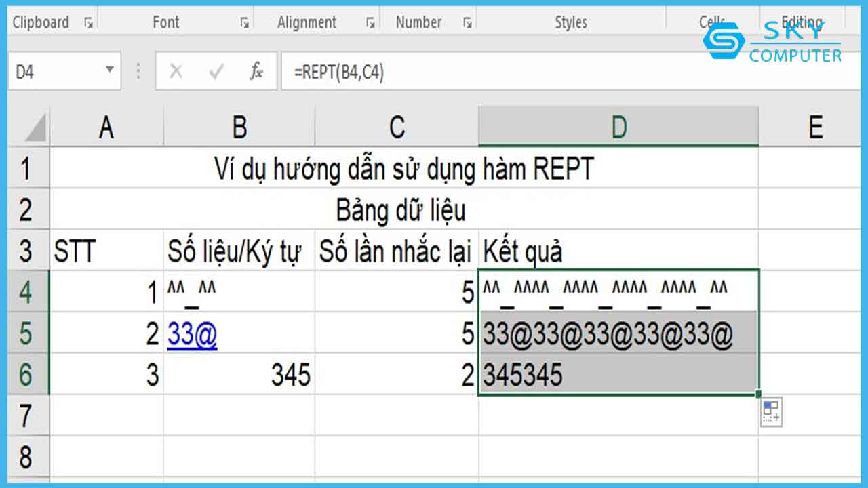This screenshot has width=868, height=488.
Task: Click the 'STT' header cell
Action: tap(106, 251)
